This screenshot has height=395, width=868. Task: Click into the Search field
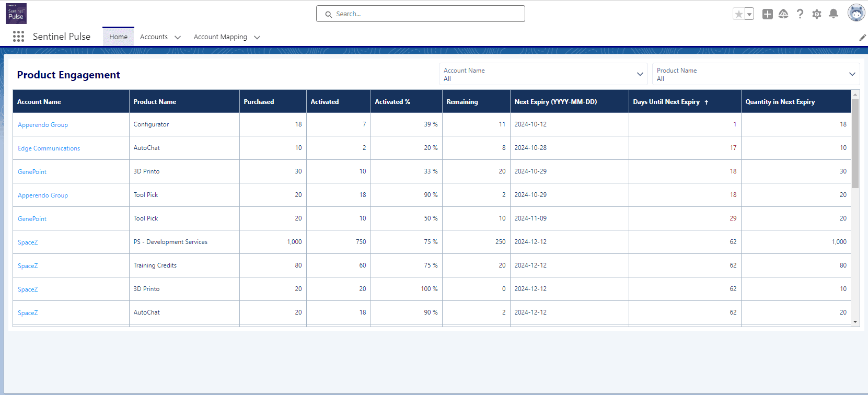point(421,14)
